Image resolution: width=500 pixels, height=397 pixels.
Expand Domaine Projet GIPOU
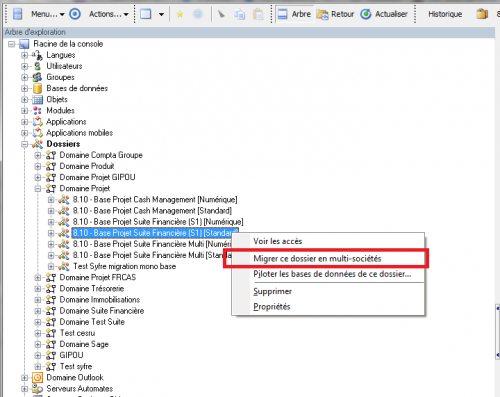tap(38, 177)
